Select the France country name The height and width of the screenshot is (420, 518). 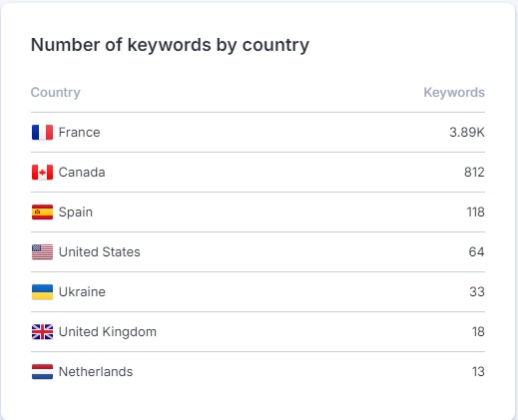point(79,133)
